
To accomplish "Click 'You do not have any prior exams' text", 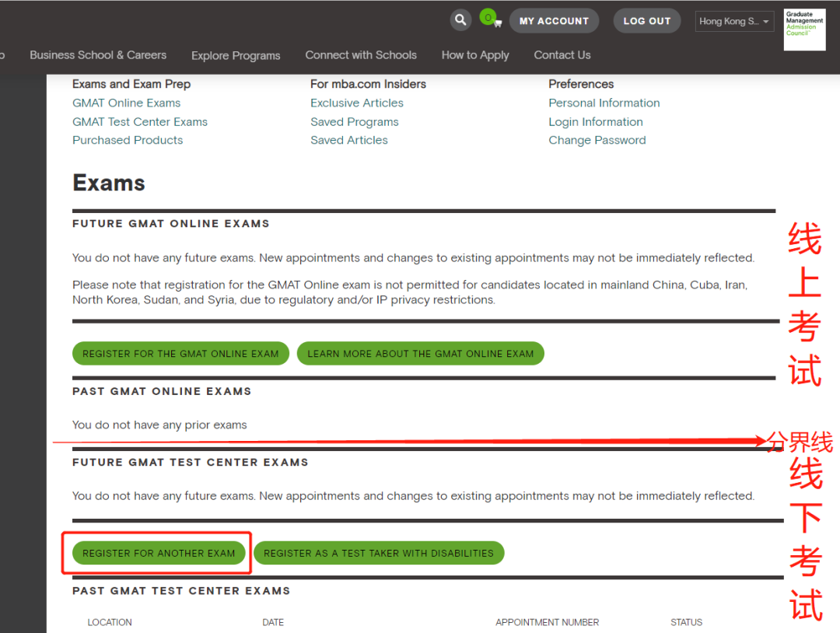I will (159, 425).
